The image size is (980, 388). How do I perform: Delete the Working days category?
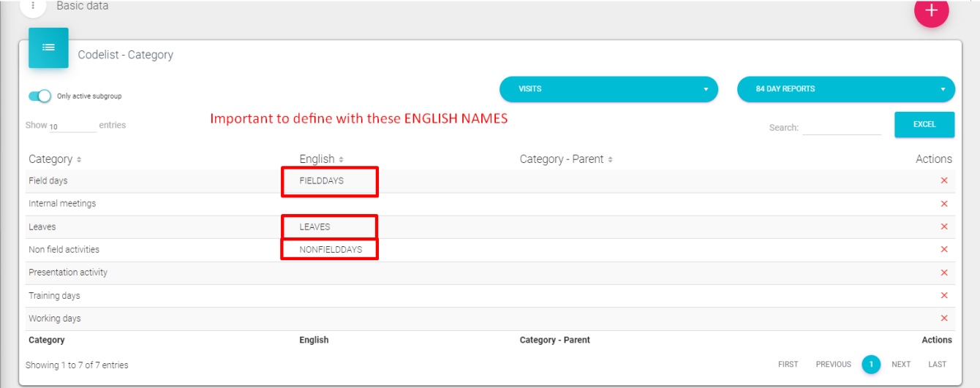[x=943, y=319]
